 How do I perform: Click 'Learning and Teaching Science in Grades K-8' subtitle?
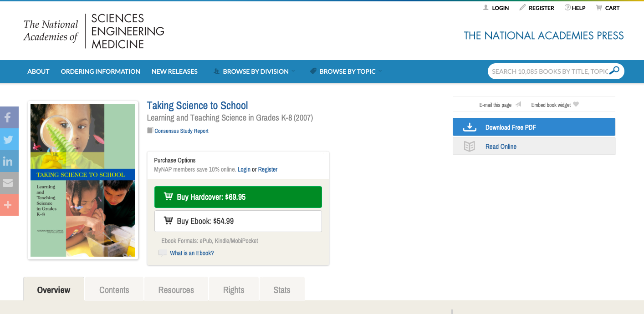(220, 118)
